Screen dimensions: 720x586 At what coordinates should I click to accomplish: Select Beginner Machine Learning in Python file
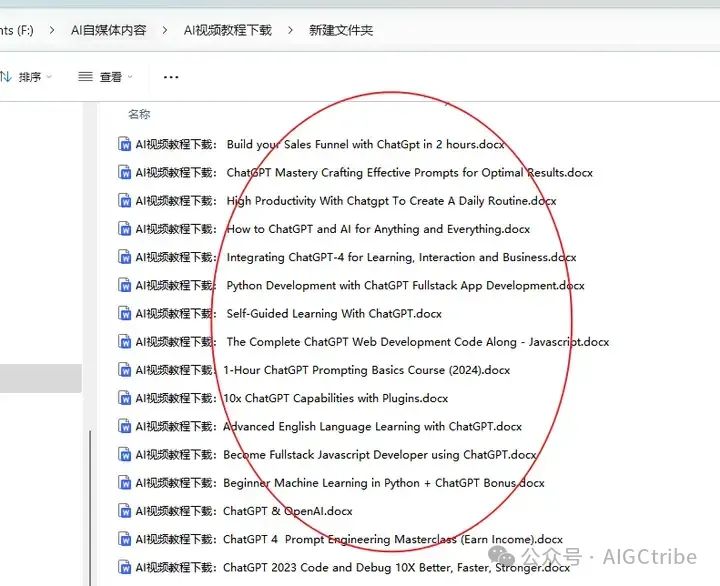click(x=331, y=483)
